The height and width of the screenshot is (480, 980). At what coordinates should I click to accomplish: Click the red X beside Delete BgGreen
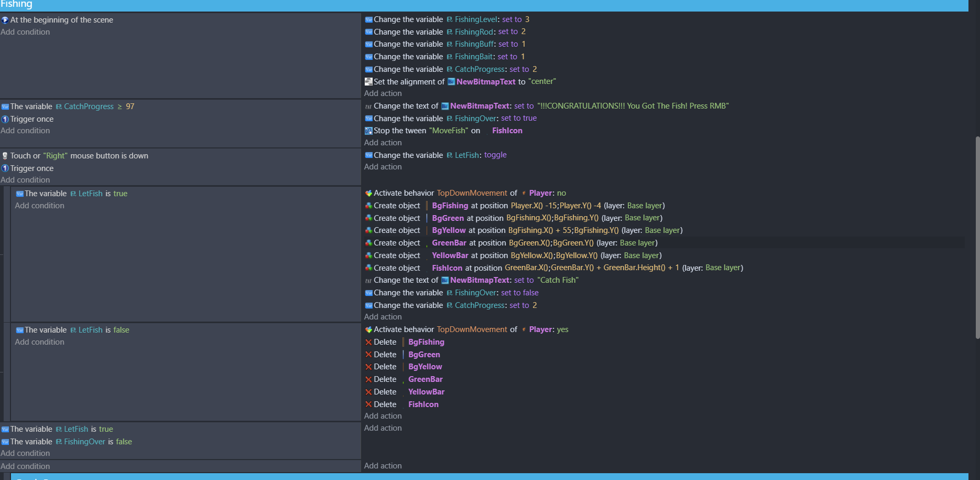[368, 355]
